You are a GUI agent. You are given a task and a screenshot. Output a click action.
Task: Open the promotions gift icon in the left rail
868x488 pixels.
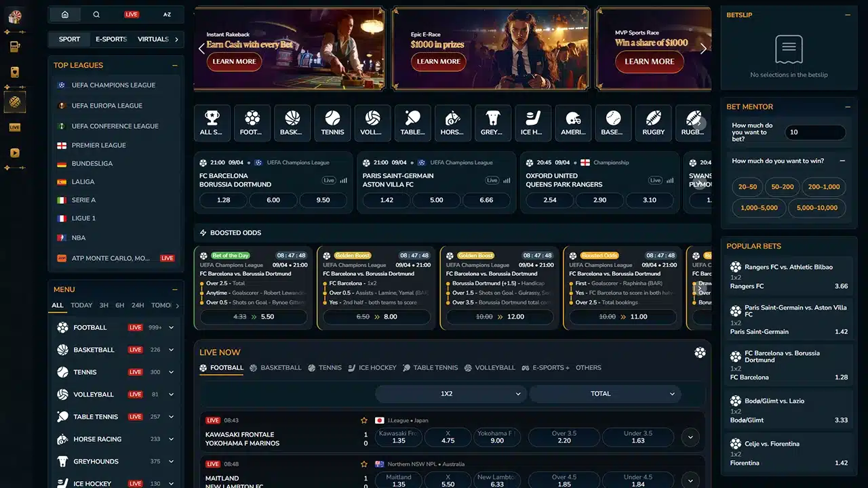[x=14, y=16]
